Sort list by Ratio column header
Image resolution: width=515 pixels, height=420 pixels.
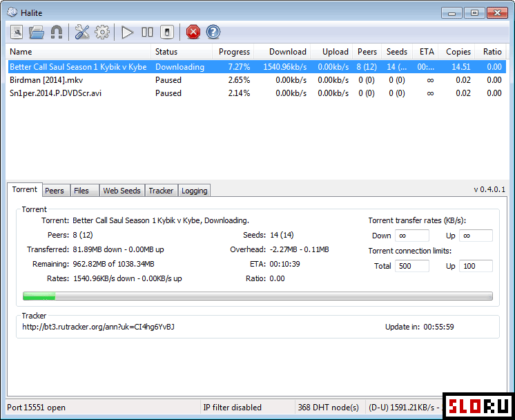click(491, 52)
